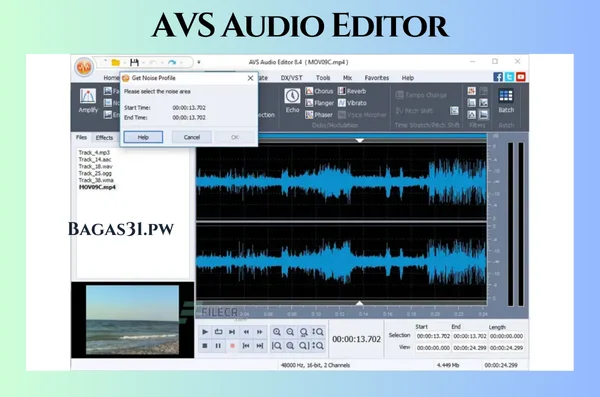This screenshot has width=600, height=397.
Task: Click the View Length time field
Action: [506, 348]
